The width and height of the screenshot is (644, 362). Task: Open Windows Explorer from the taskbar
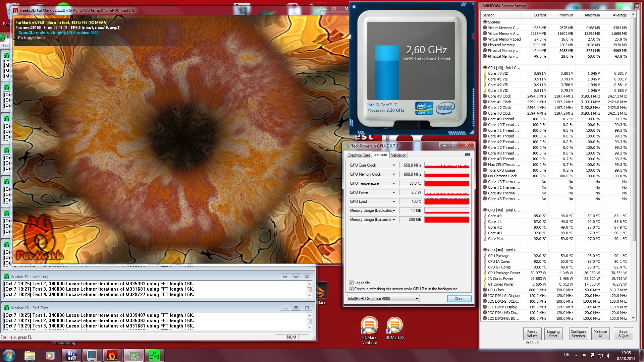tap(30, 355)
